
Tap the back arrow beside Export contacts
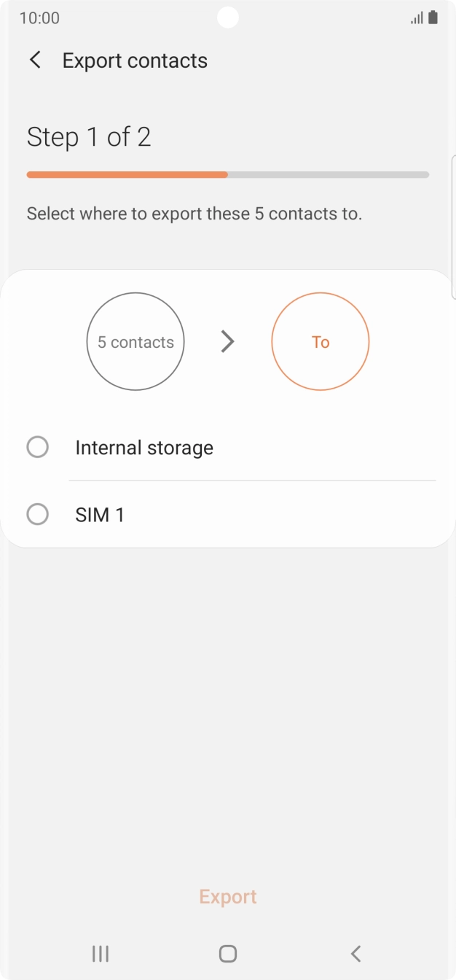(35, 61)
